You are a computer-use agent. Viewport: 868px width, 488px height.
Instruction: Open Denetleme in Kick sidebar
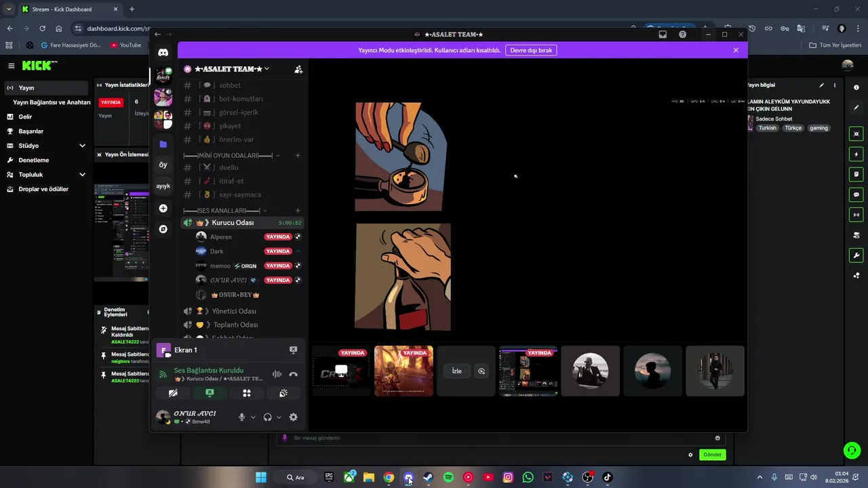click(x=45, y=160)
